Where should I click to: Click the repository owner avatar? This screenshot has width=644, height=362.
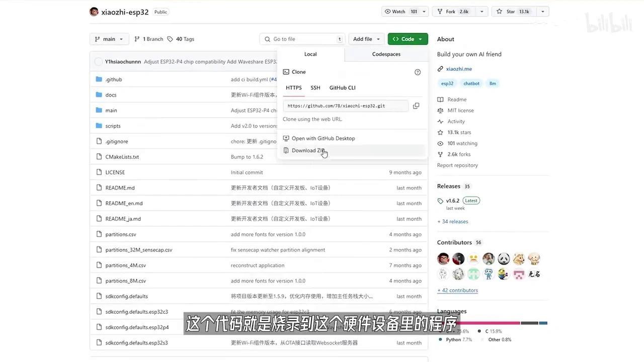point(94,12)
